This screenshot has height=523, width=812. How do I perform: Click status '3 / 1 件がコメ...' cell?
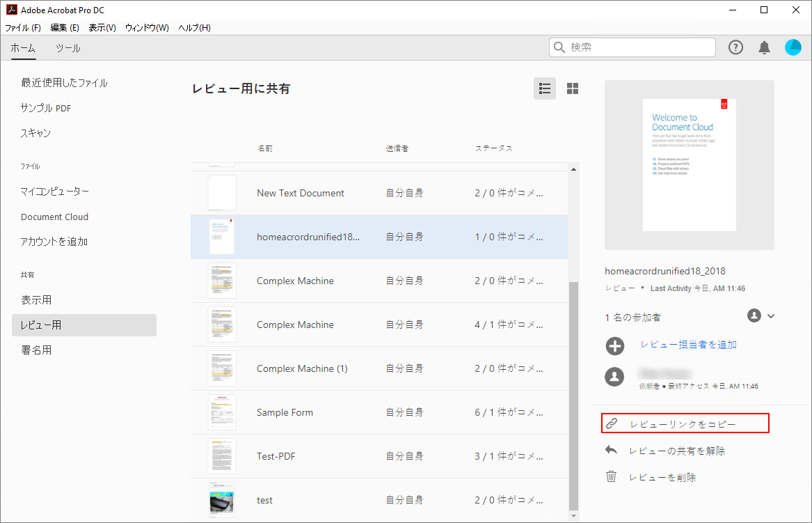509,456
